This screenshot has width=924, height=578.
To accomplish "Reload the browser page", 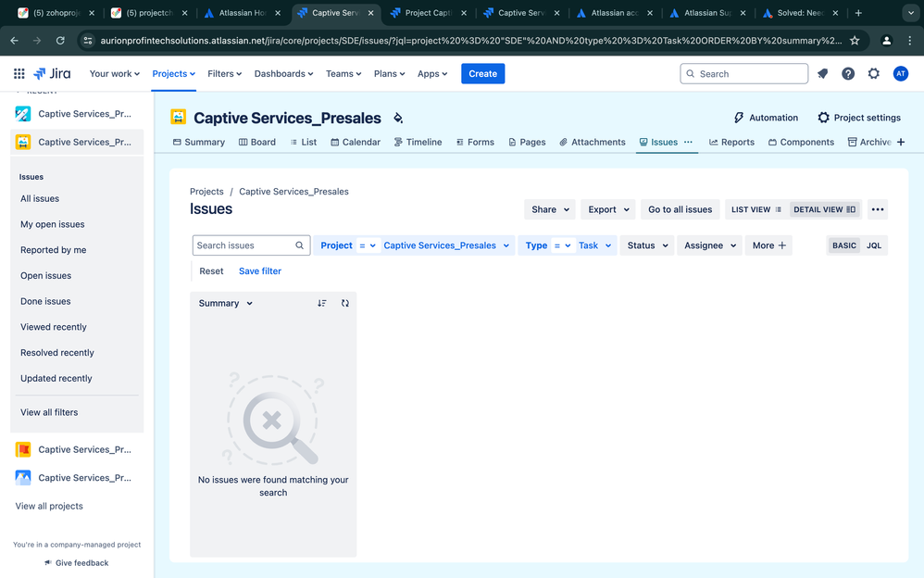I will tap(60, 41).
